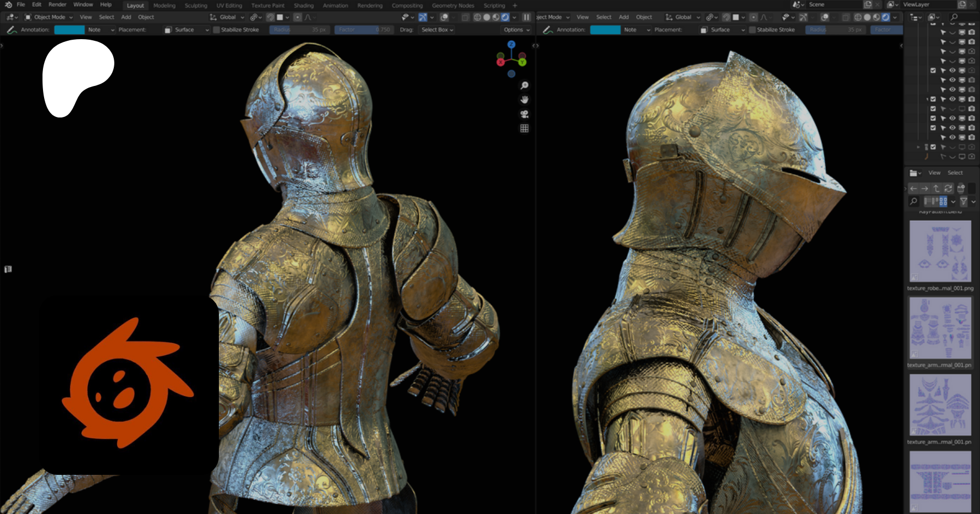The width and height of the screenshot is (980, 514).
Task: Open the Object Mode dropdown
Action: pyautogui.click(x=49, y=17)
